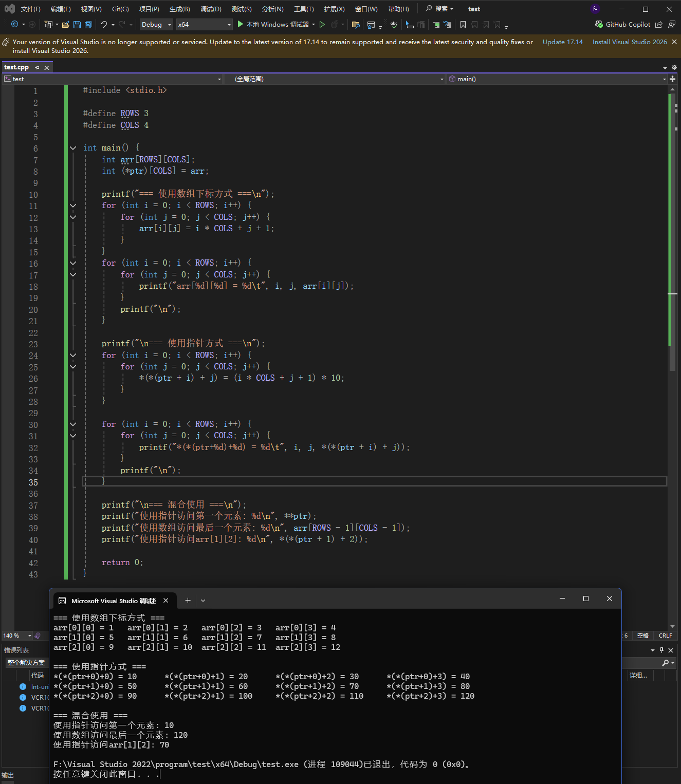The width and height of the screenshot is (681, 784).
Task: Open the 编辑(E) menu
Action: click(x=61, y=9)
